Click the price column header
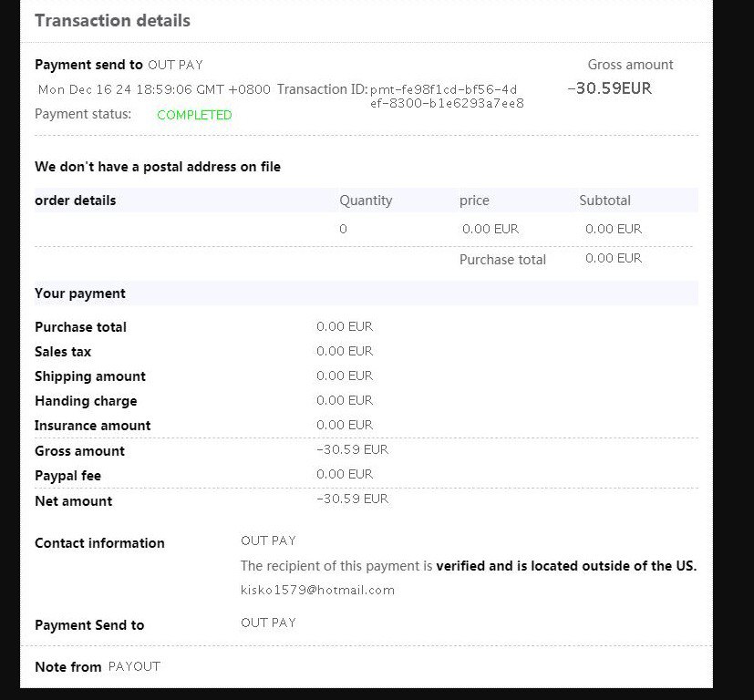Image resolution: width=754 pixels, height=700 pixels. point(474,201)
